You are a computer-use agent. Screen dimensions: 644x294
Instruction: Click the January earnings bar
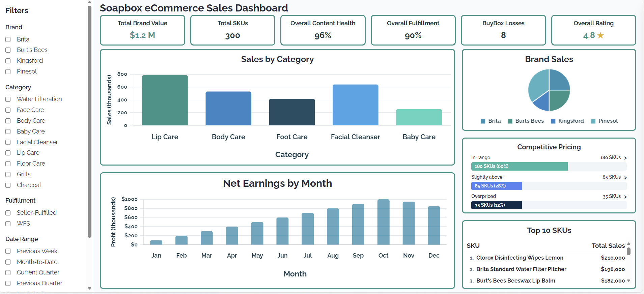click(x=156, y=242)
